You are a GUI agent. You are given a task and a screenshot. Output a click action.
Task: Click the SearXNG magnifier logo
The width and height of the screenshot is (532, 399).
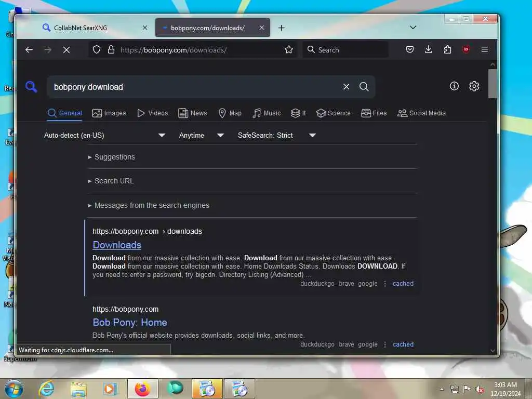click(x=31, y=87)
